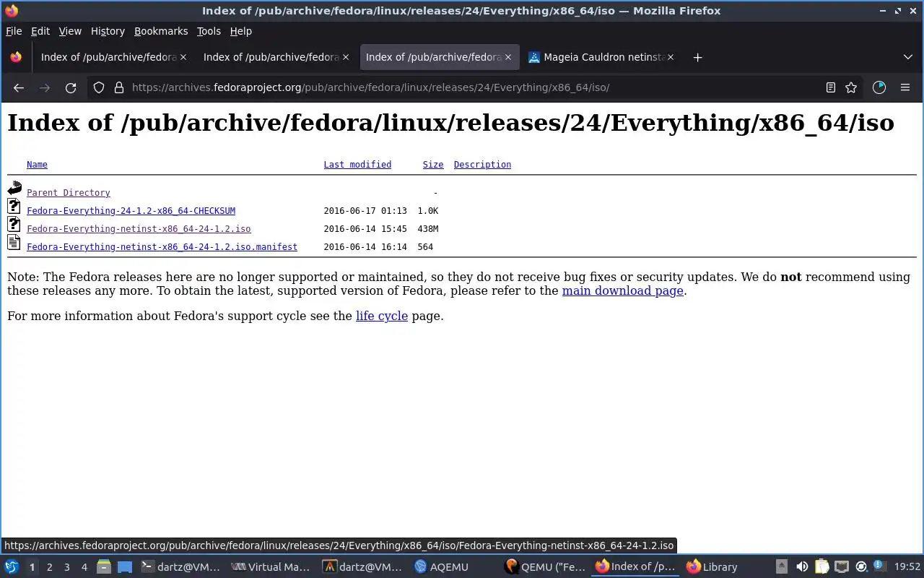
Task: View site security padlock information
Action: point(119,87)
